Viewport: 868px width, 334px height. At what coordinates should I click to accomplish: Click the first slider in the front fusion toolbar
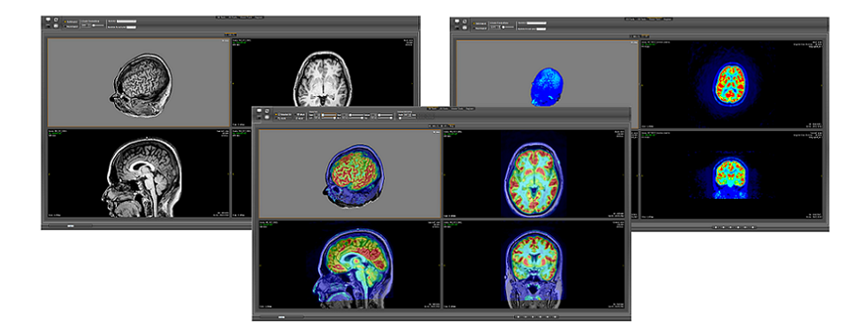(x=329, y=115)
